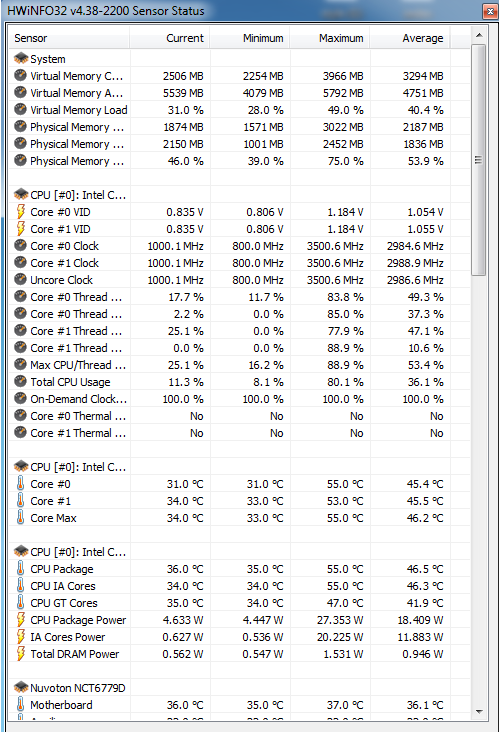Click the 4.447 W minimum value
The width and height of the screenshot is (499, 732).
[263, 620]
